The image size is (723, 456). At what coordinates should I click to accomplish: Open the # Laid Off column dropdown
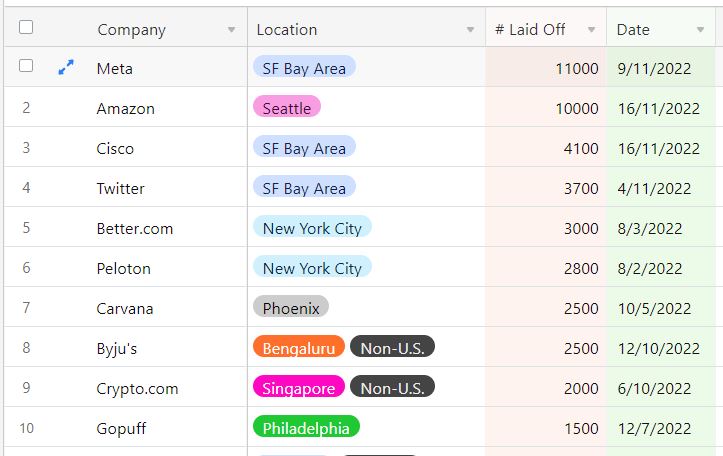591,30
